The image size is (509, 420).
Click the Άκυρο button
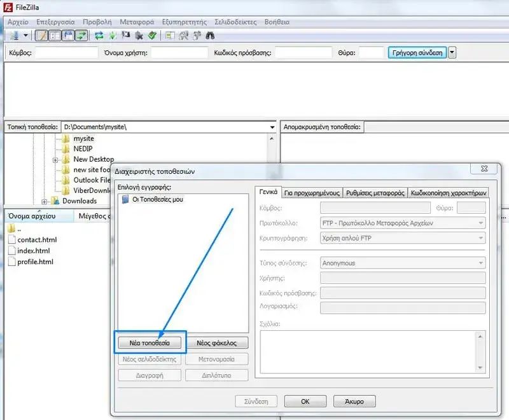pos(354,402)
